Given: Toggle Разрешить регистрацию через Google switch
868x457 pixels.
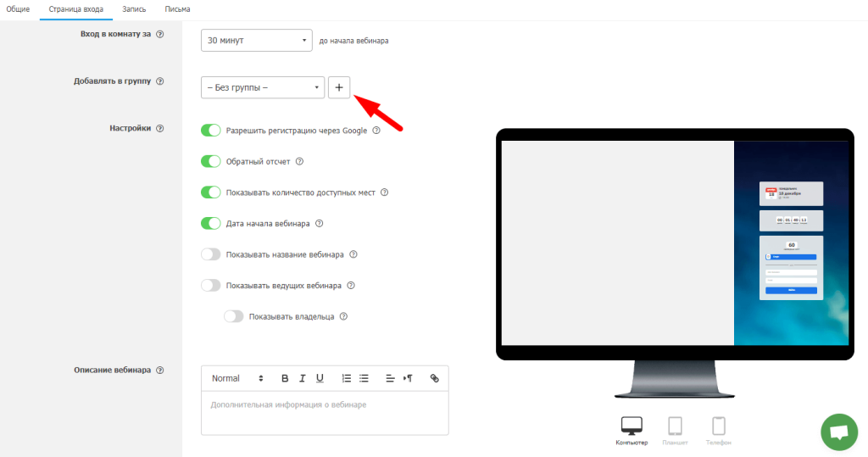Looking at the screenshot, I should click(210, 131).
